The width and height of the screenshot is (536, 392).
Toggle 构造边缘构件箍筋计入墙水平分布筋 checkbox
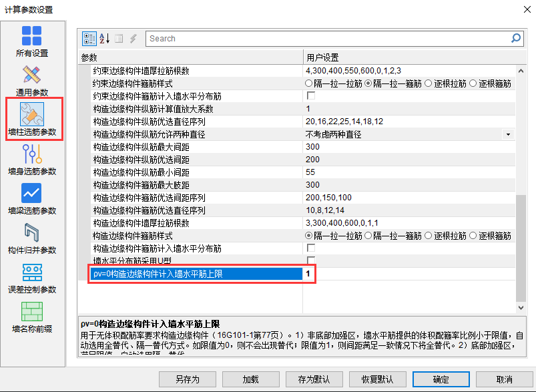coord(311,248)
